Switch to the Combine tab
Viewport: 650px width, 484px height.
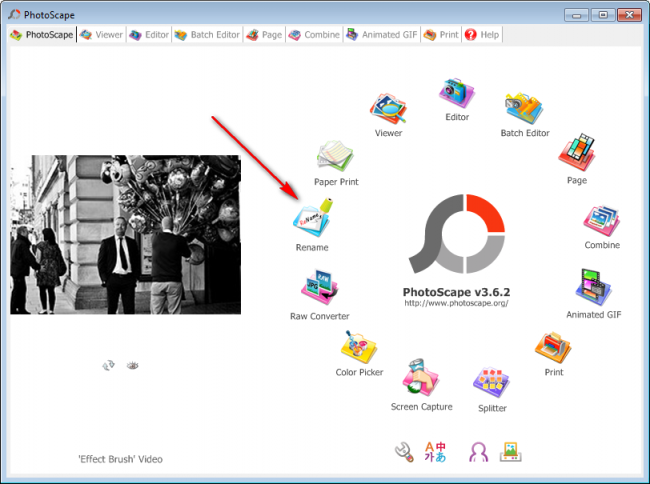tap(314, 35)
